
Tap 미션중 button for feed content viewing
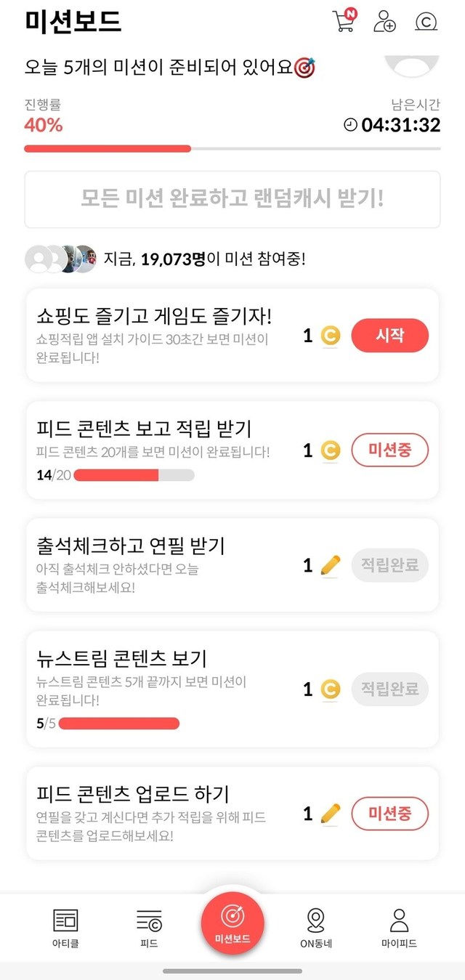coord(389,450)
